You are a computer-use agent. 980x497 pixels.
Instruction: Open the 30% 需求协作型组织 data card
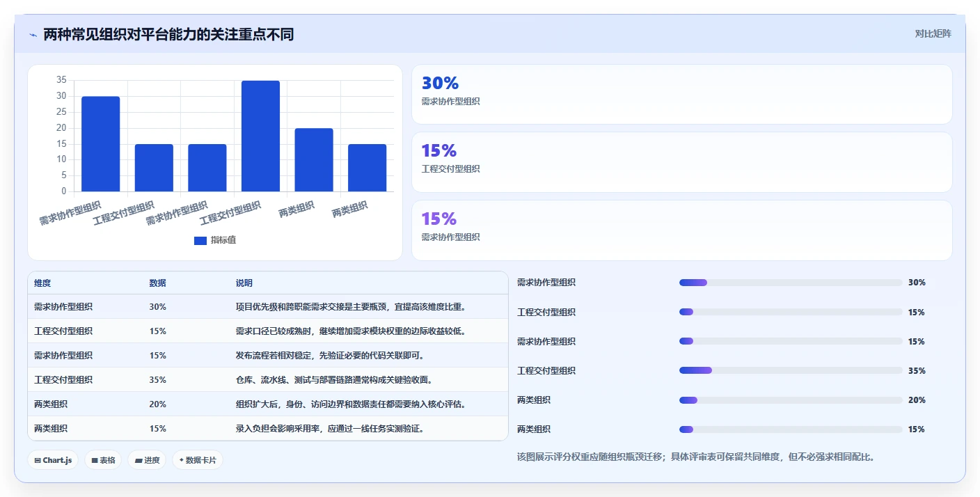tap(681, 95)
